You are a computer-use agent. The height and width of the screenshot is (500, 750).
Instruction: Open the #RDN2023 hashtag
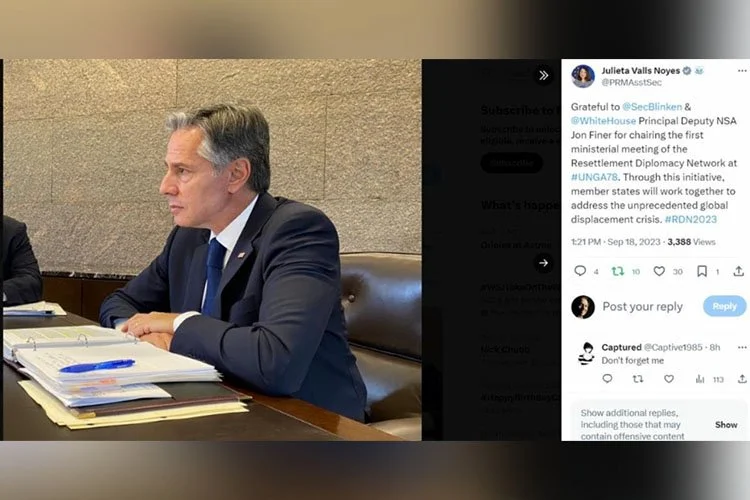691,219
